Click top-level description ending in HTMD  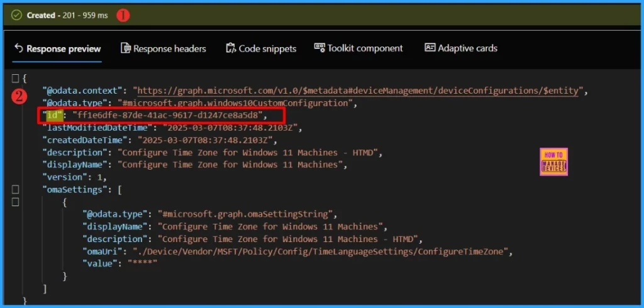[x=248, y=152]
